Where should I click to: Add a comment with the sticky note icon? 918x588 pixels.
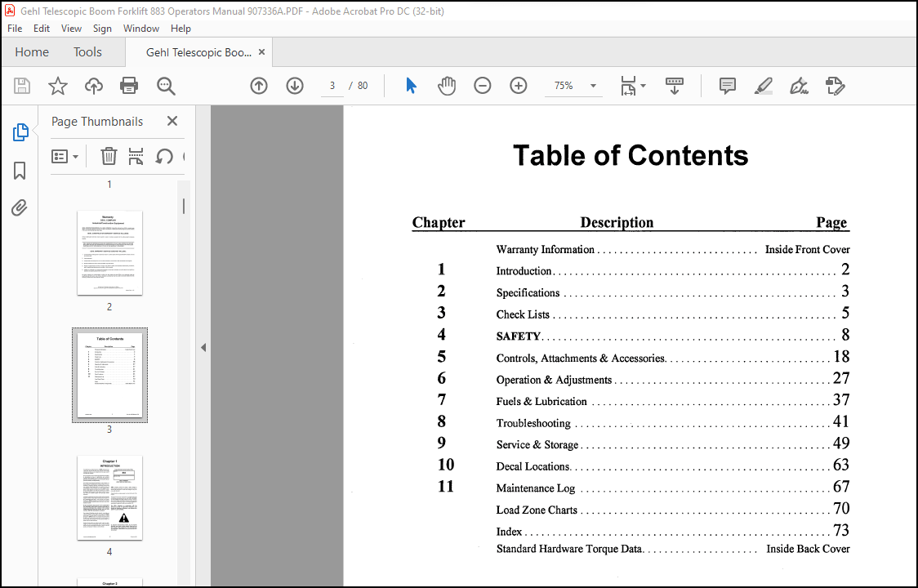point(728,86)
